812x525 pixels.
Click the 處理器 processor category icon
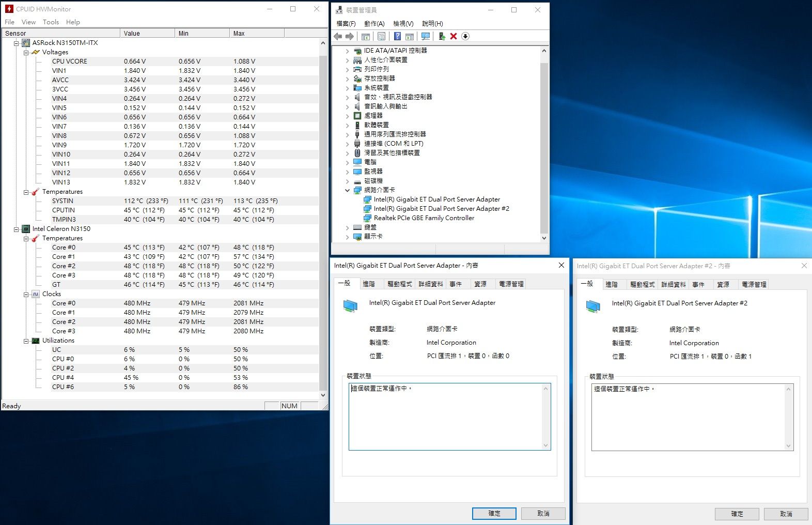pyautogui.click(x=357, y=116)
